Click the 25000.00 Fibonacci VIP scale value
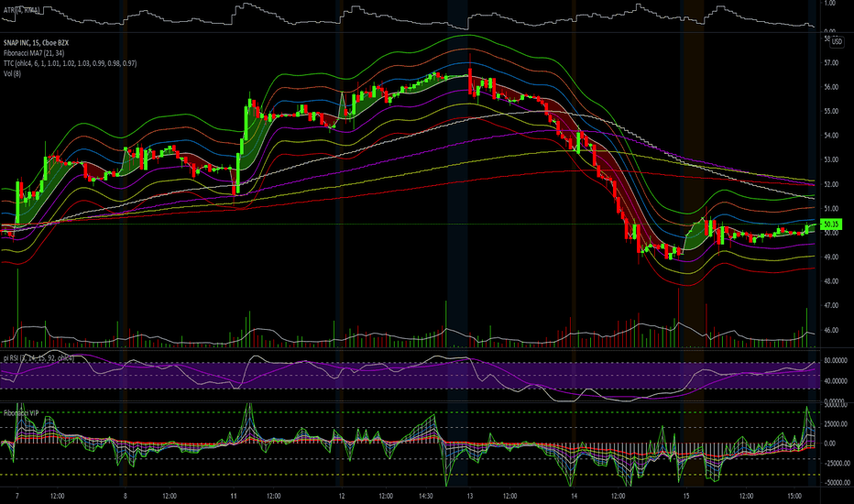Image resolution: width=854 pixels, height=504 pixels. coord(835,424)
